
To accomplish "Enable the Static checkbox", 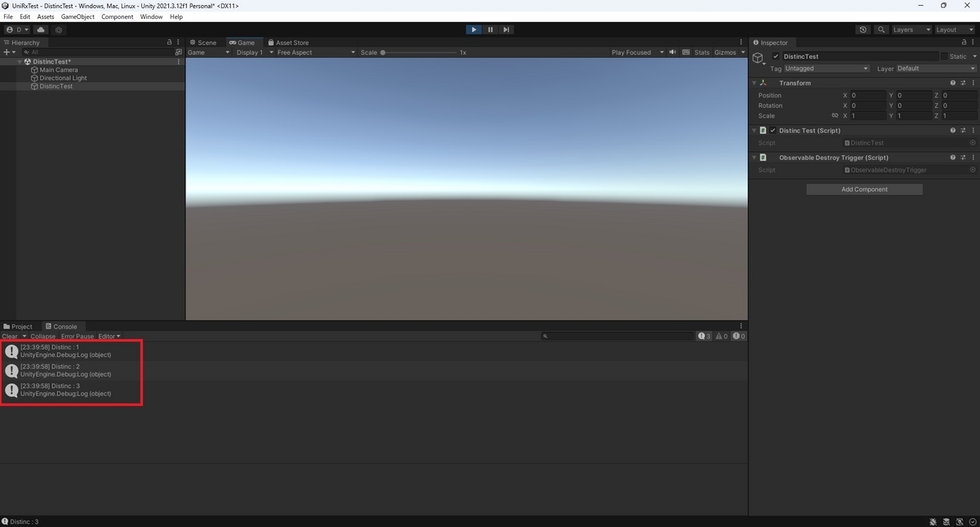I will click(x=944, y=56).
